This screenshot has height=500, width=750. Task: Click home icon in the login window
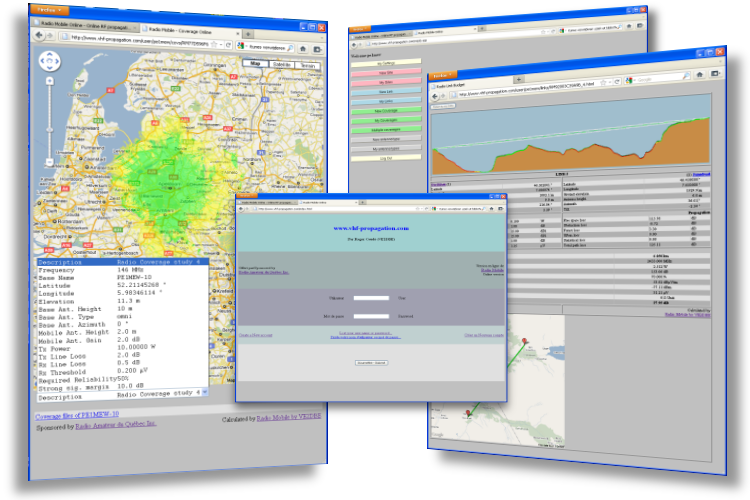493,209
